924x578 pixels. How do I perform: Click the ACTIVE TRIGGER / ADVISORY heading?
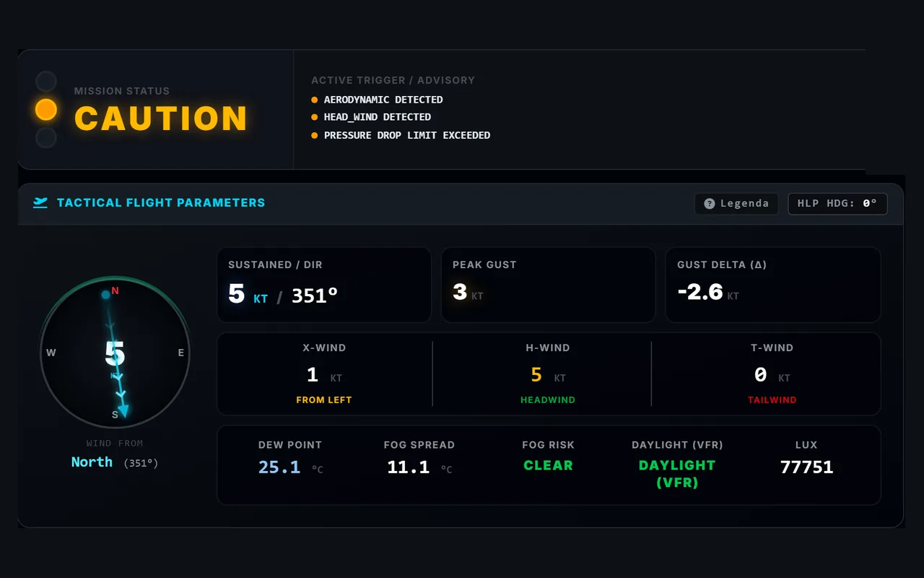click(x=393, y=80)
